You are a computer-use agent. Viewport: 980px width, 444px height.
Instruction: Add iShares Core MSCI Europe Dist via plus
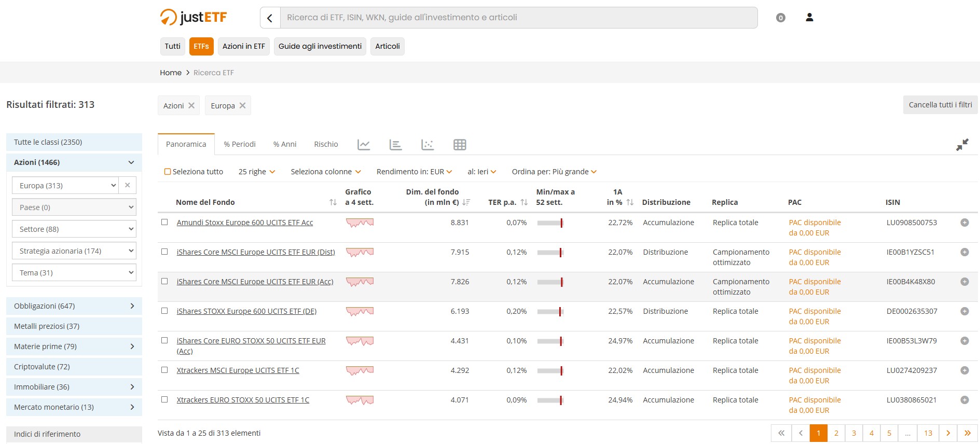[964, 252]
